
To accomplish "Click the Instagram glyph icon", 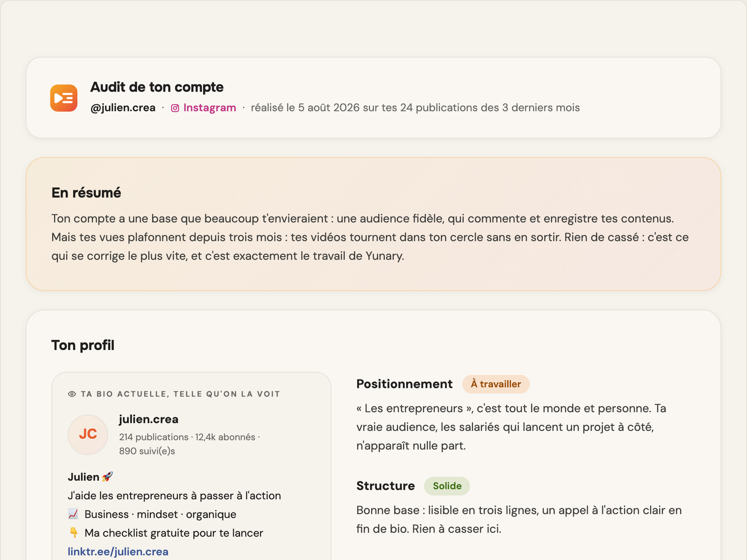I will pyautogui.click(x=175, y=108).
